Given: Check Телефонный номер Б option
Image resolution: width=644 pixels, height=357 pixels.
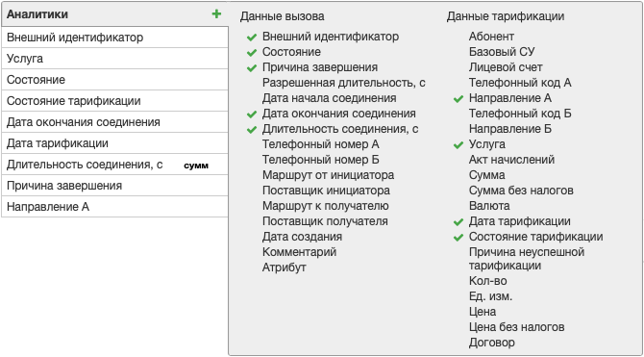Looking at the screenshot, I should (321, 160).
